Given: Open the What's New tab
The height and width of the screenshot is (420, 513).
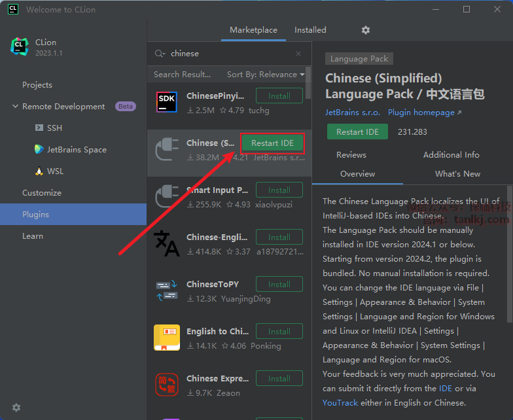Looking at the screenshot, I should point(457,174).
